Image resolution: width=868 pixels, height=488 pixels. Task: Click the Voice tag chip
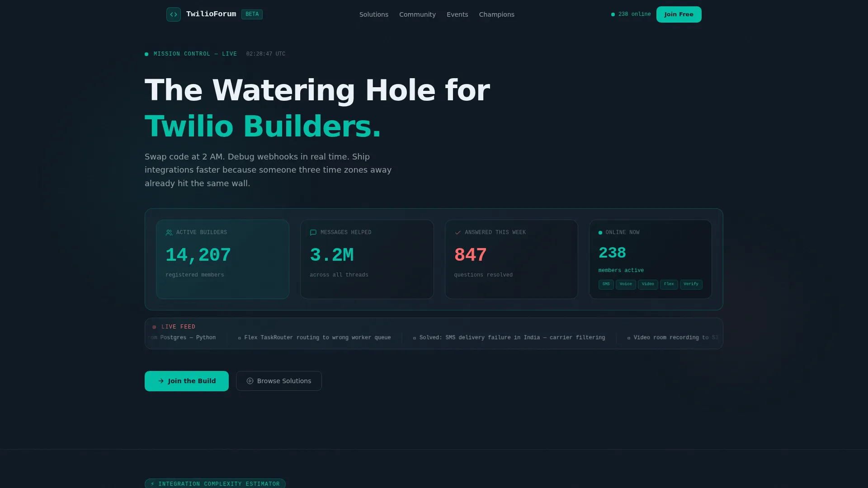[x=626, y=284]
